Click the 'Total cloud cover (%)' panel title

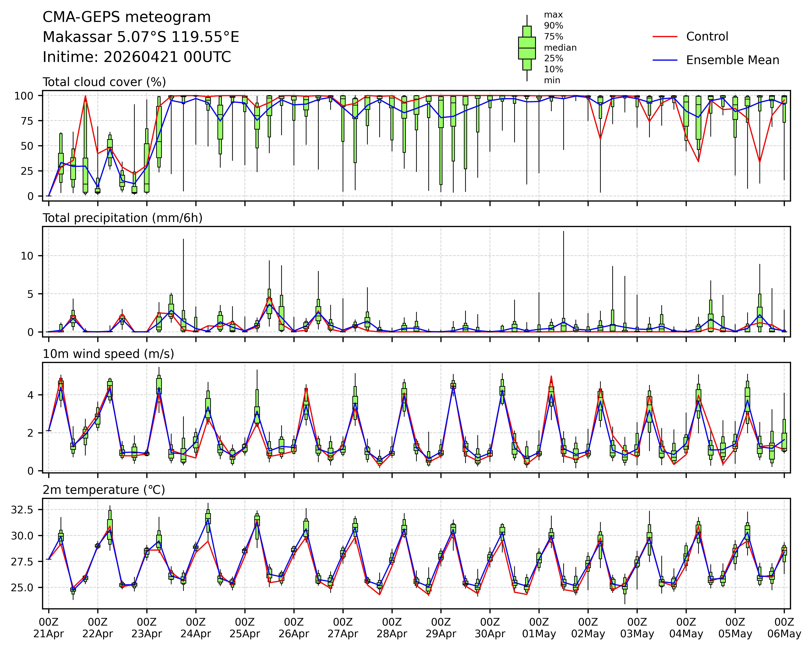(x=104, y=82)
